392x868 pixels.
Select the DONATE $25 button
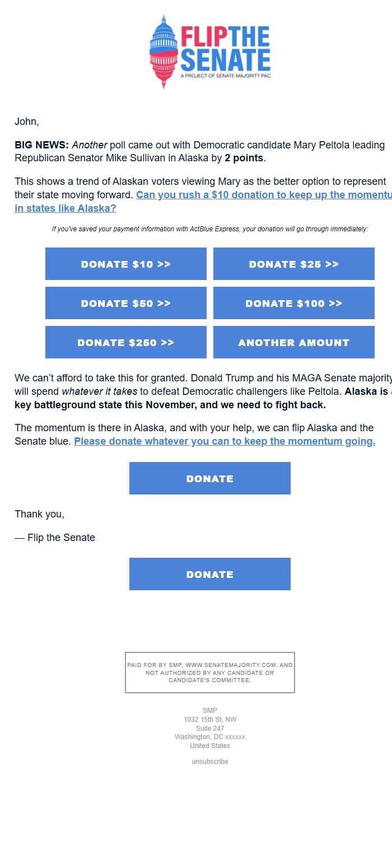click(x=293, y=264)
